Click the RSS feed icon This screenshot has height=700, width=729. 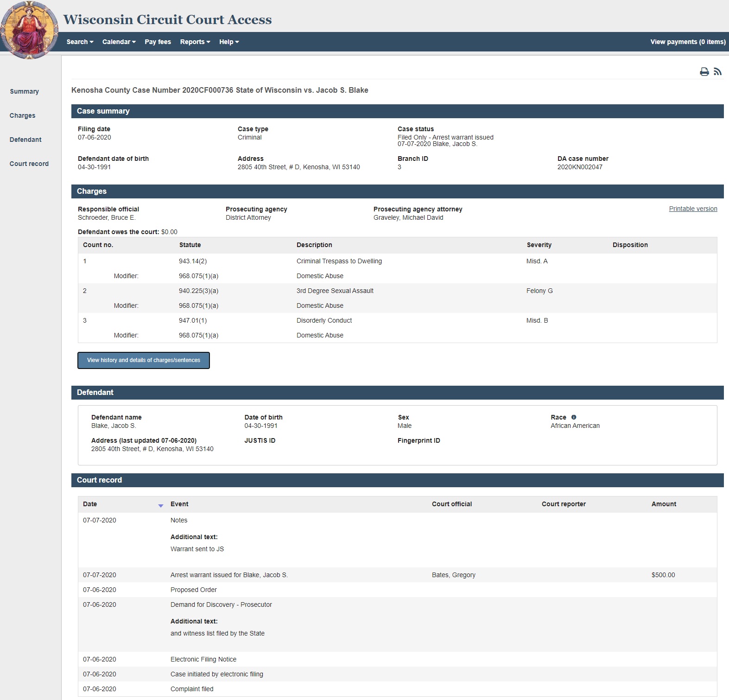click(717, 71)
